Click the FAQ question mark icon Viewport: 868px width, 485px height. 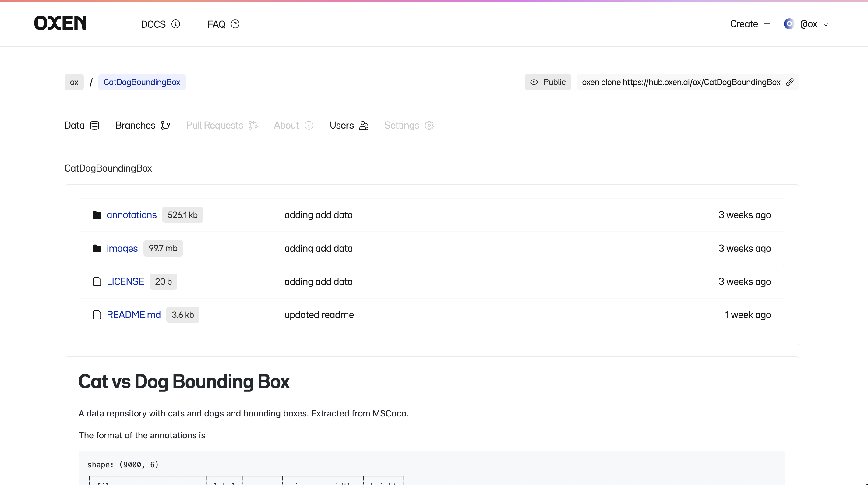235,24
